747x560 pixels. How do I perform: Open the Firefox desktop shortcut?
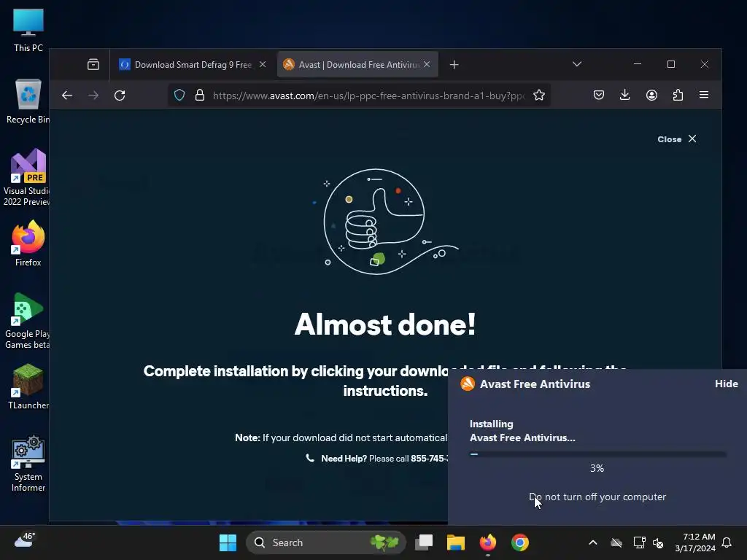tap(28, 243)
